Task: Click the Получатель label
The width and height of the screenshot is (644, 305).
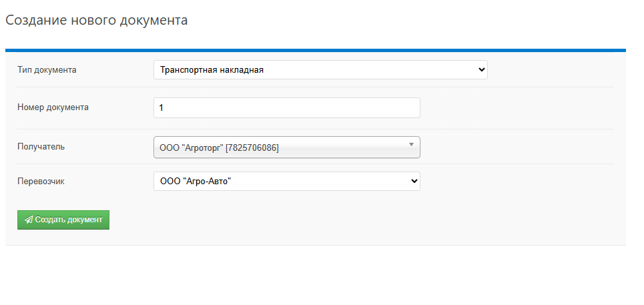Action: tap(41, 147)
